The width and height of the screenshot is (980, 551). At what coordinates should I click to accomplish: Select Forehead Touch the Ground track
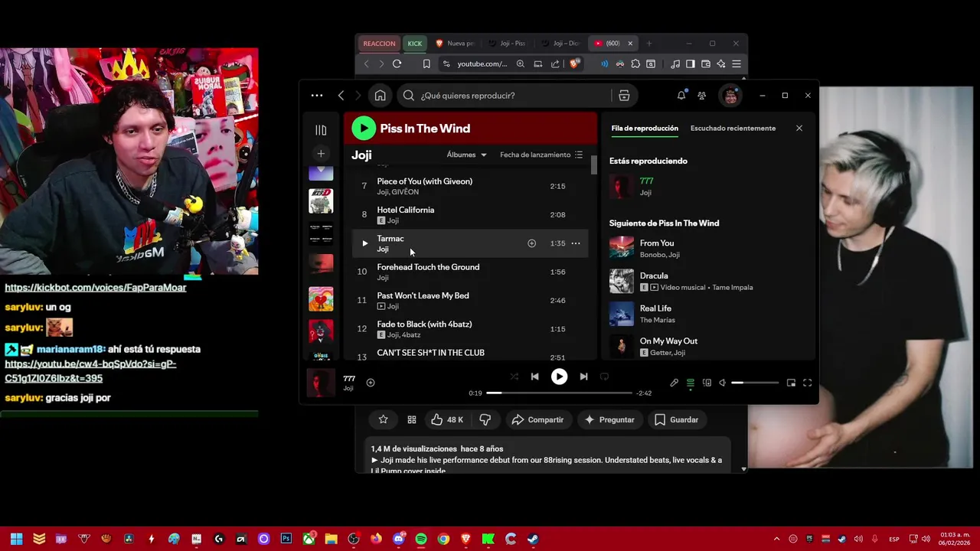470,272
